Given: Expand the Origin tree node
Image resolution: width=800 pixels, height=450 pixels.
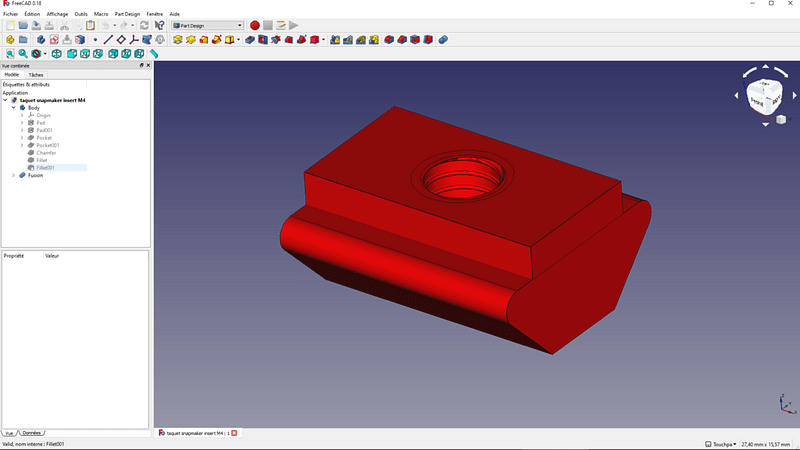Looking at the screenshot, I should (22, 115).
